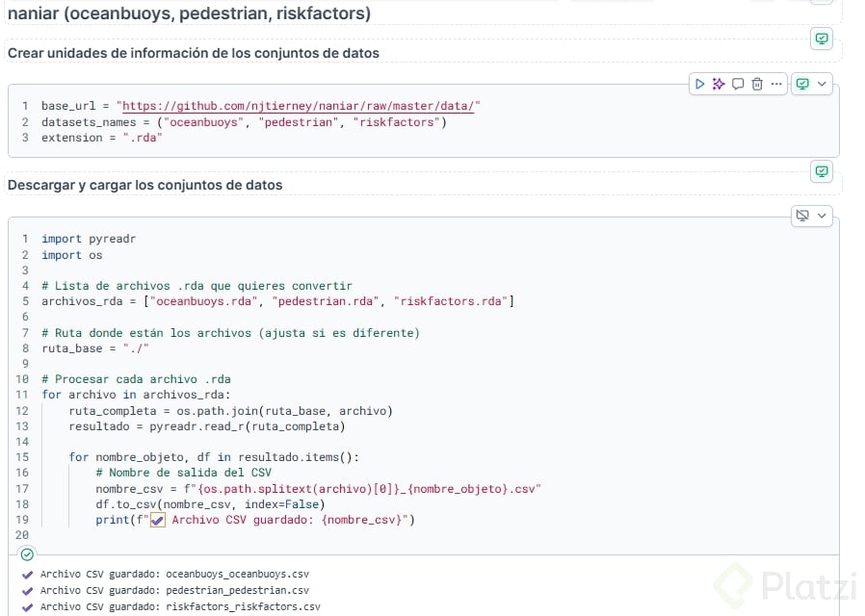Click the extension = ".rda" code line
This screenshot has height=616, width=865.
pyautogui.click(x=101, y=138)
